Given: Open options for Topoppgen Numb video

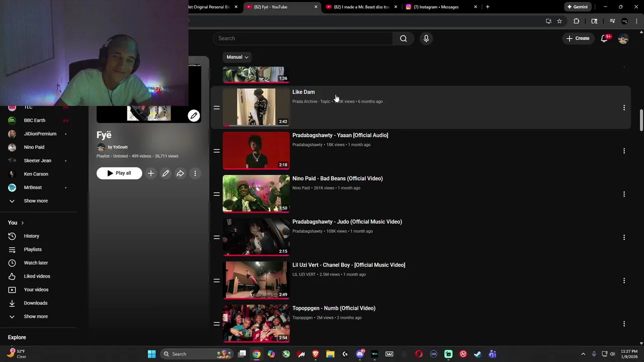Looking at the screenshot, I should pos(624,324).
